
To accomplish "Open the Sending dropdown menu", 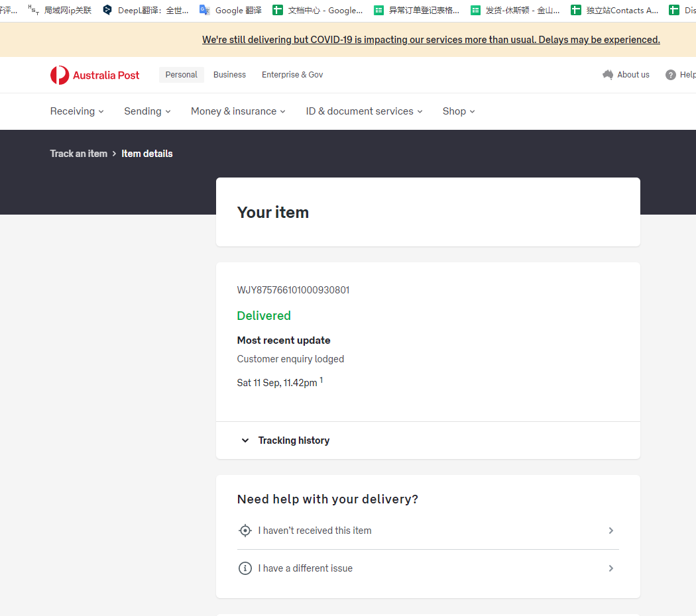I will [x=147, y=111].
